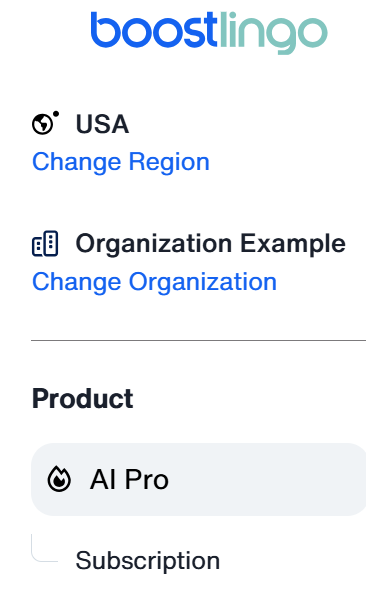Viewport: 366px width, 594px height.
Task: Open the Change Region link
Action: 121,162
